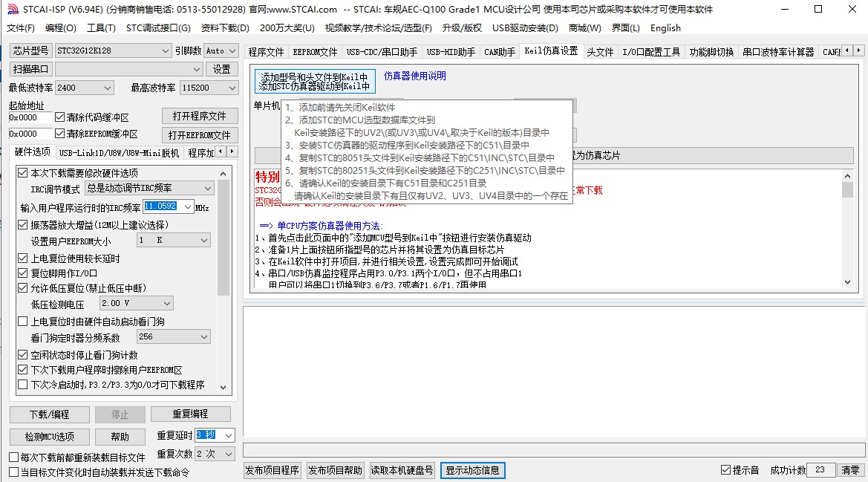Image resolution: width=868 pixels, height=482 pixels.
Task: Toggle 振荡器放大增益 checkbox
Action: click(x=23, y=225)
